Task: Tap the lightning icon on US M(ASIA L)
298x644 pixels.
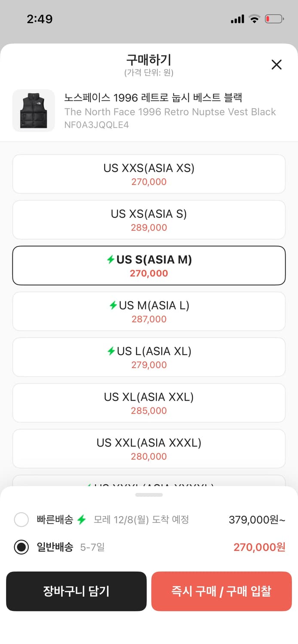Action: [x=113, y=305]
